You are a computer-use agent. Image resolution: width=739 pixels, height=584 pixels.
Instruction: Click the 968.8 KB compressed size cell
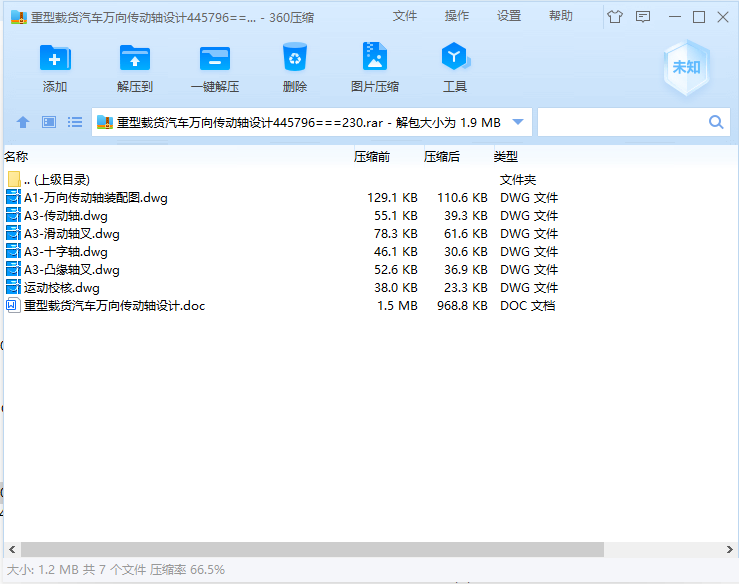462,305
